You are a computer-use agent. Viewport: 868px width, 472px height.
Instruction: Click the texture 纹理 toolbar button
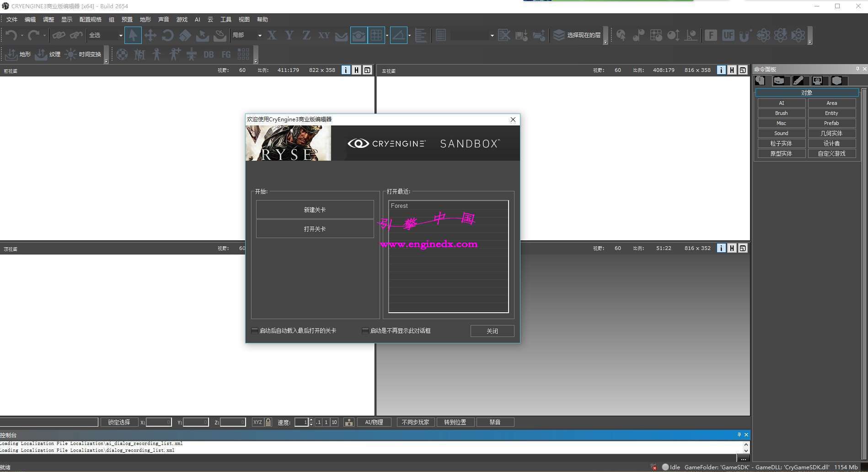coord(48,54)
